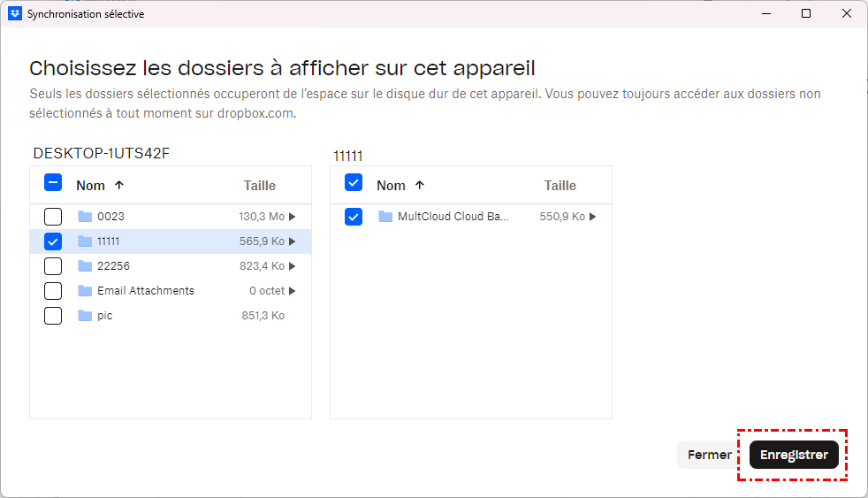
Task: Click the Fermer button
Action: [709, 455]
